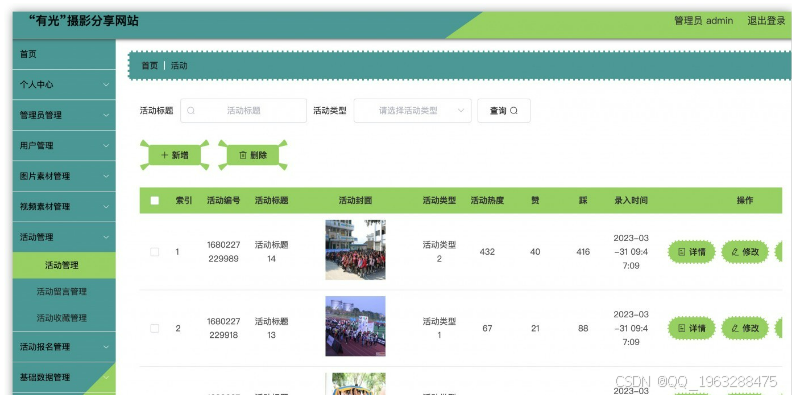The width and height of the screenshot is (792, 395).
Task: Expand 活动报名管理 sidebar chevron
Action: click(106, 347)
